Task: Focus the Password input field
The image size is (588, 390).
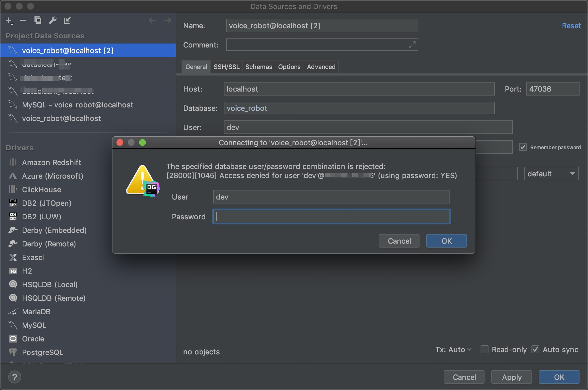Action: [331, 216]
